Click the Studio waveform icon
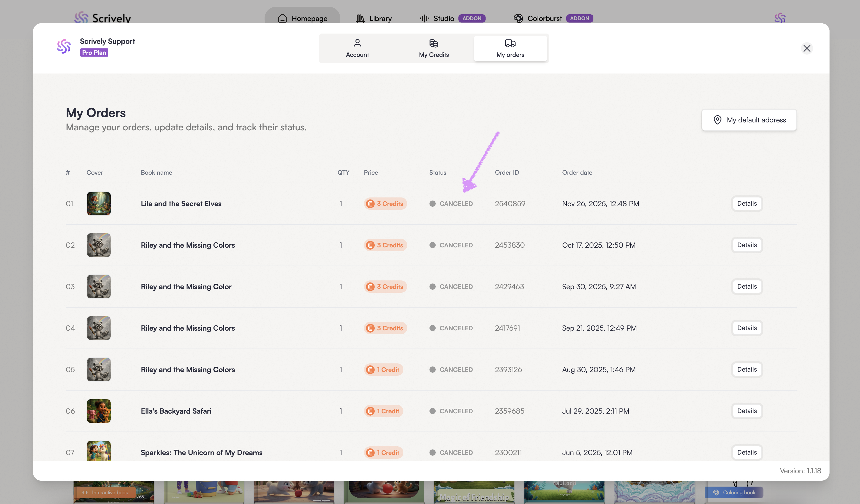The height and width of the screenshot is (504, 860). 424,18
